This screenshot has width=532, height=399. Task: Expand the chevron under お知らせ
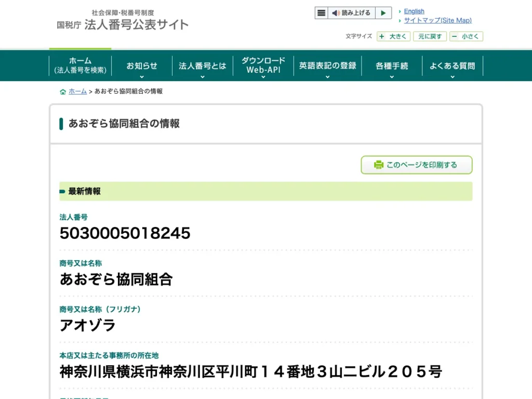pos(142,77)
